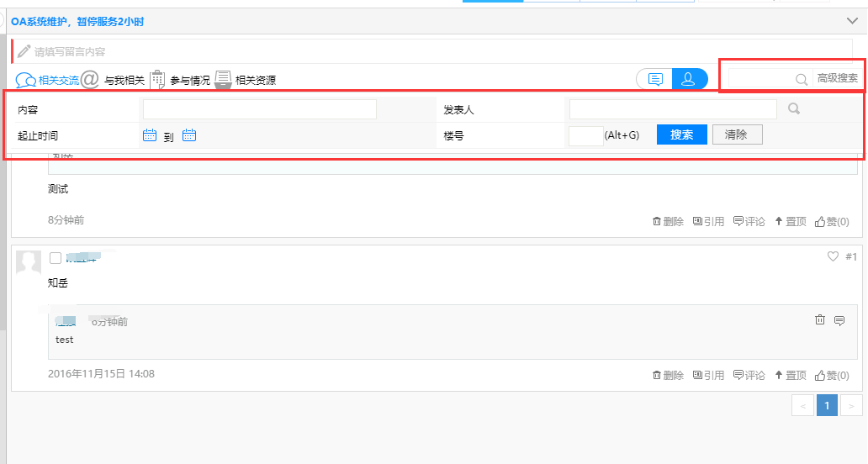Click trash icon on the test reply
868x464 pixels.
820,320
